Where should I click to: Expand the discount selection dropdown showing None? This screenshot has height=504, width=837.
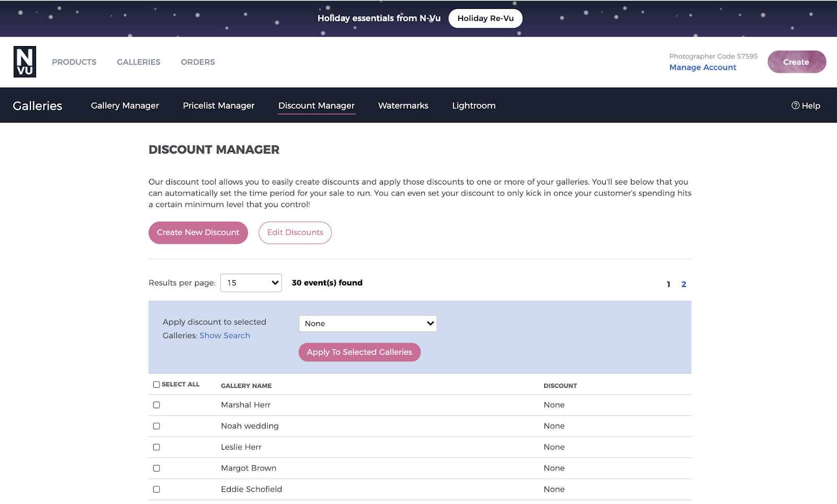pyautogui.click(x=368, y=324)
